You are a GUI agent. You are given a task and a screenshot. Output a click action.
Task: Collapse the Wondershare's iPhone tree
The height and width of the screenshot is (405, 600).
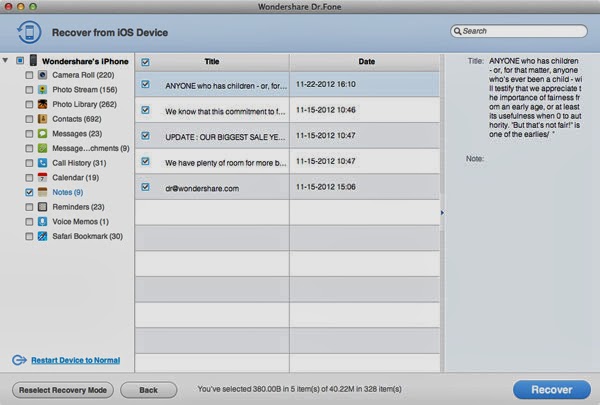5,60
